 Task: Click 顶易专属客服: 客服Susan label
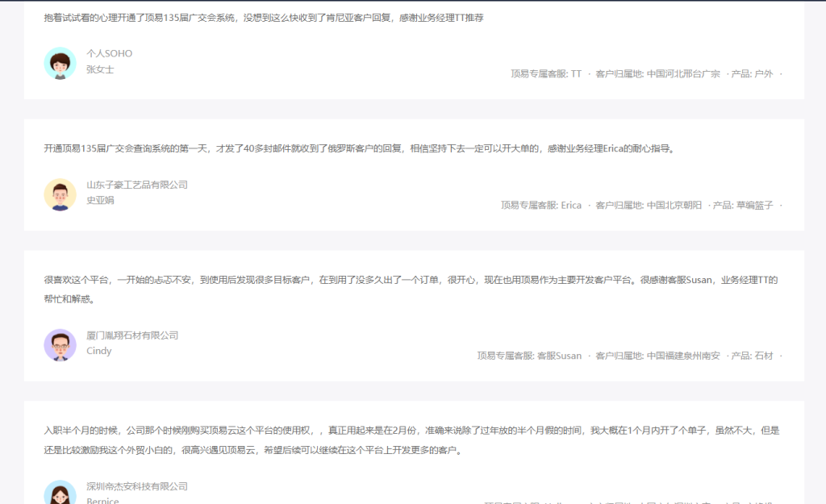tap(529, 356)
